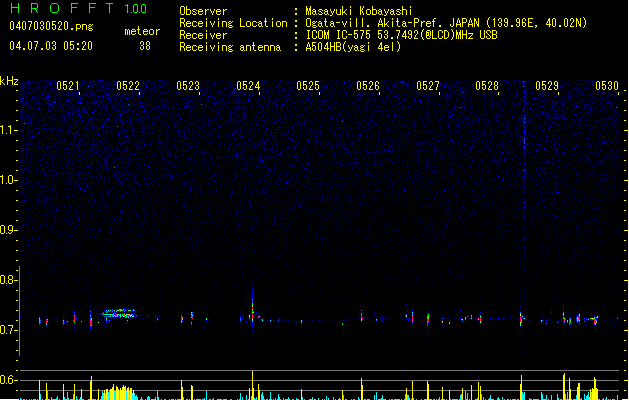The height and width of the screenshot is (400, 629).
Task: Click the 0530 time marker
Action: point(607,86)
